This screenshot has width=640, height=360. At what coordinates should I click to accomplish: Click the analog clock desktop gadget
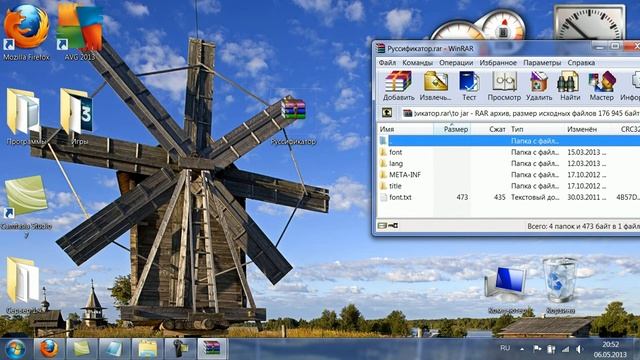[x=589, y=23]
